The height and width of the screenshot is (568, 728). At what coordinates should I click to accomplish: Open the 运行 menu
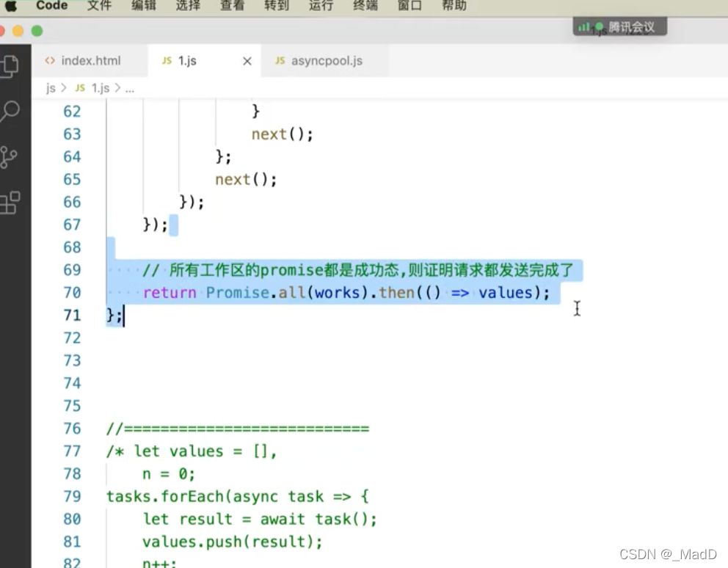pyautogui.click(x=321, y=6)
